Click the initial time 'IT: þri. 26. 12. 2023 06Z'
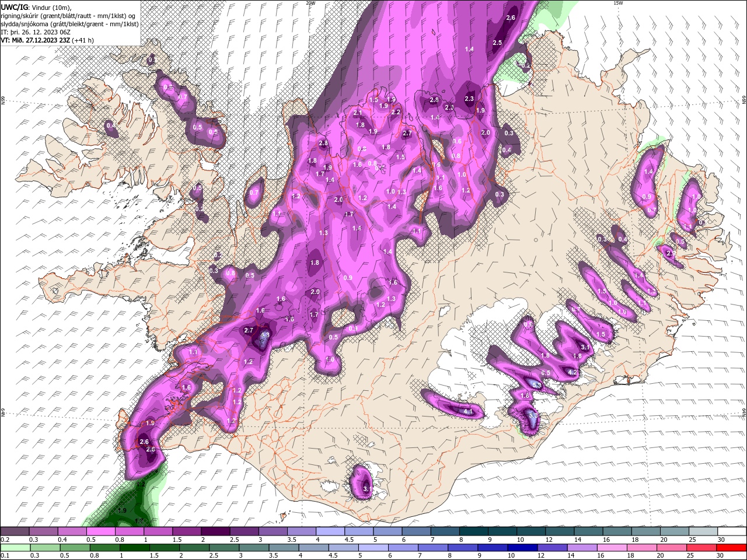The height and width of the screenshot is (560, 747). pos(36,32)
